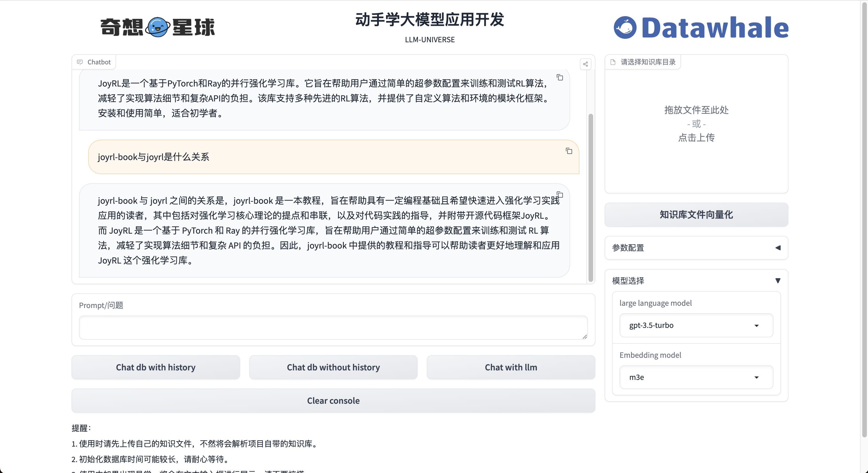Click the Chatbot label icon
The image size is (868, 473).
tap(80, 62)
